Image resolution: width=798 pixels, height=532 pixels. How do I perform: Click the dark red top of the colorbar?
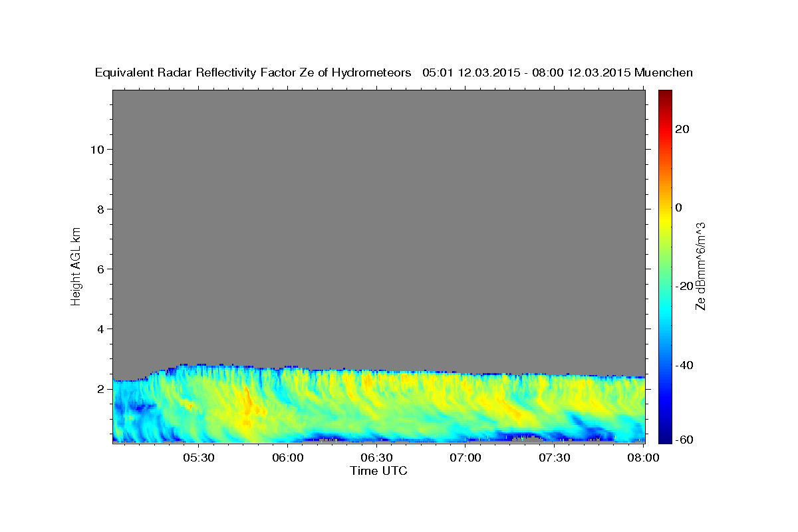pyautogui.click(x=664, y=96)
